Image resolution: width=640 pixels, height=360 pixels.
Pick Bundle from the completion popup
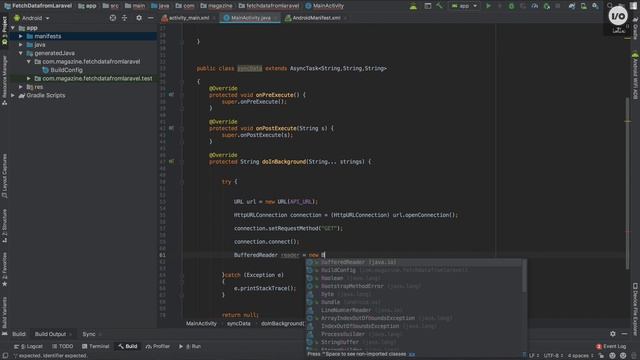(414, 302)
